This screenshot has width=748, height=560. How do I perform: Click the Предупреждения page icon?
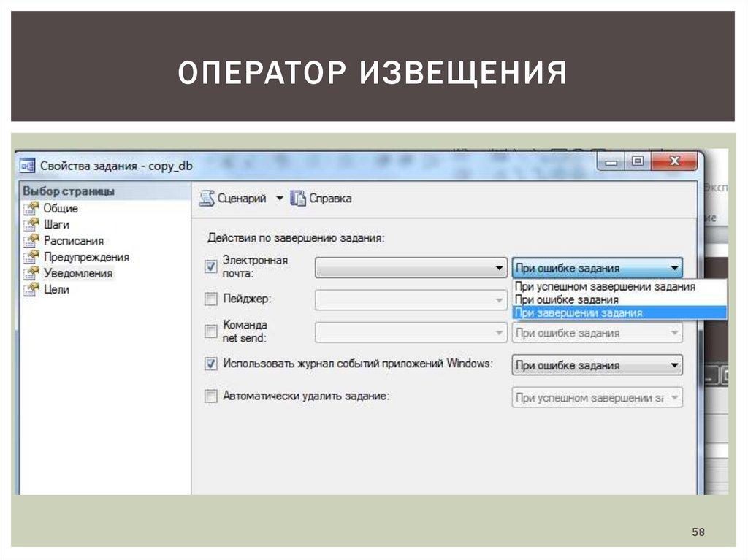31,257
